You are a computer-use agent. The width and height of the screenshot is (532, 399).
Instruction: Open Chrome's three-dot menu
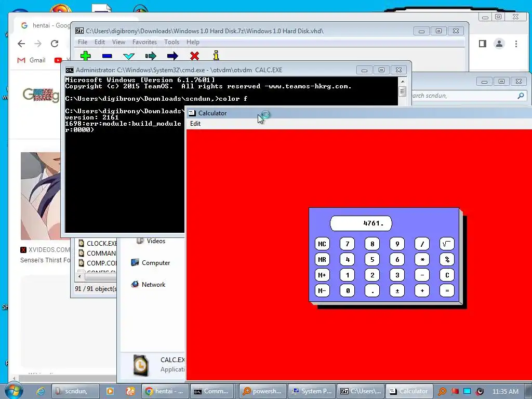[x=516, y=44]
